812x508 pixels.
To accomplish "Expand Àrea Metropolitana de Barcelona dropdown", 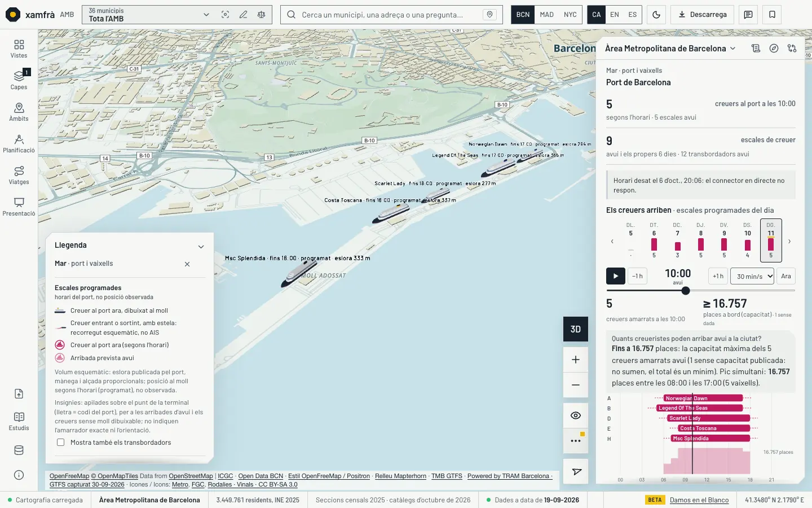I will click(670, 49).
